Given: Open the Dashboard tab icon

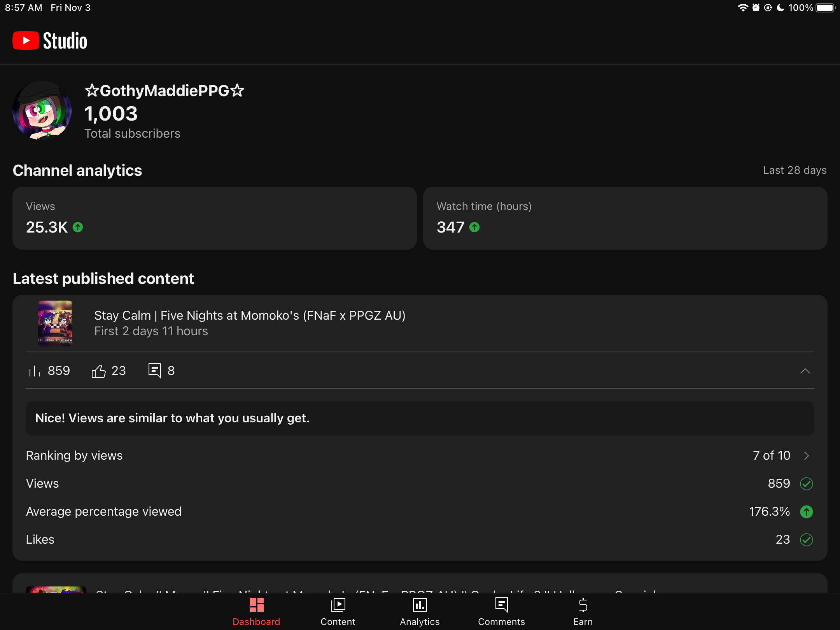Looking at the screenshot, I should click(x=256, y=605).
